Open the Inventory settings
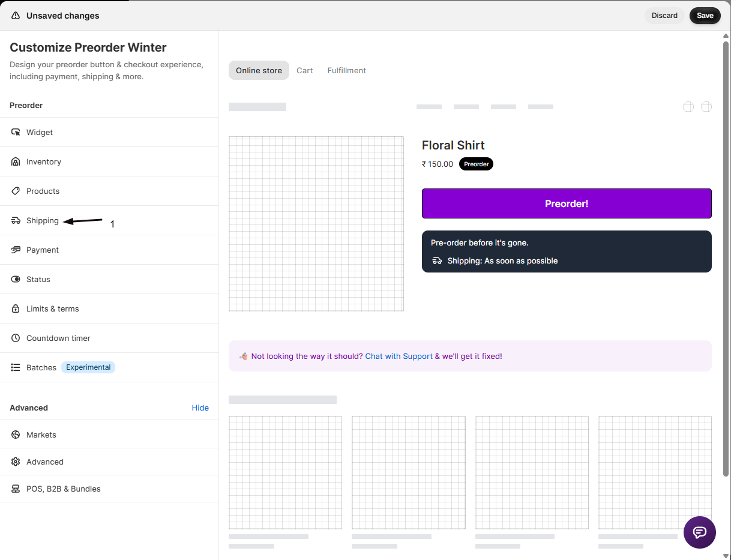731x560 pixels. (x=109, y=161)
